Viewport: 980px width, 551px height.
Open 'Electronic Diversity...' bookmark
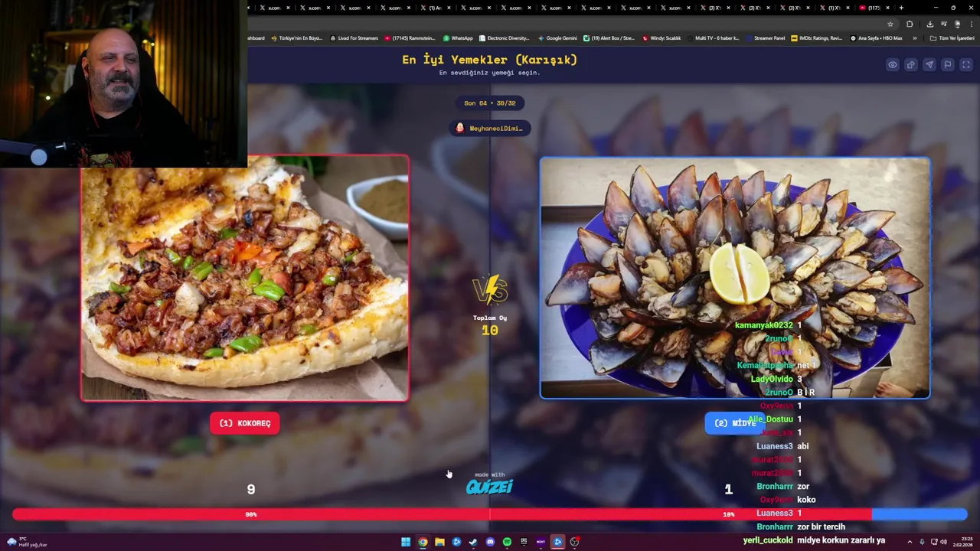(504, 37)
